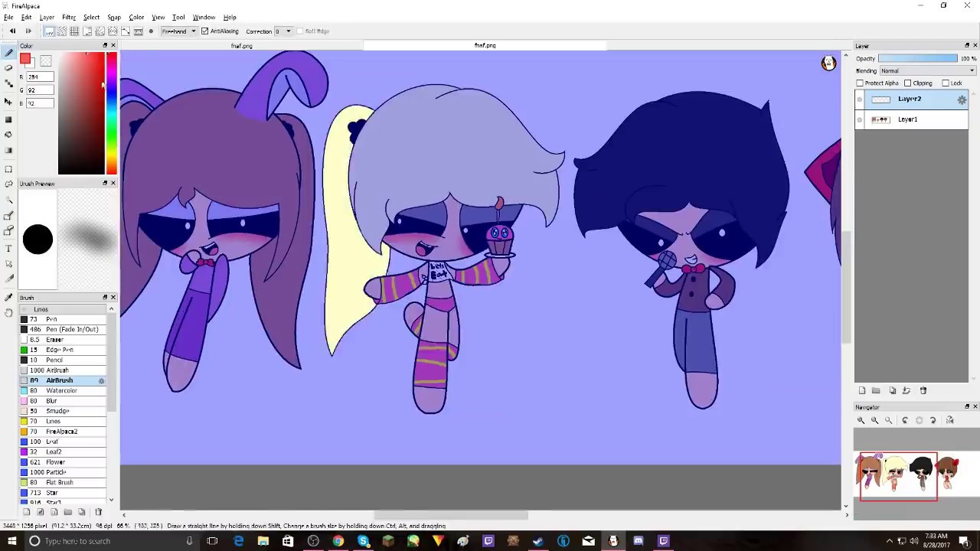The width and height of the screenshot is (980, 551).
Task: Toggle the Soft Edge checkbox
Action: (299, 31)
